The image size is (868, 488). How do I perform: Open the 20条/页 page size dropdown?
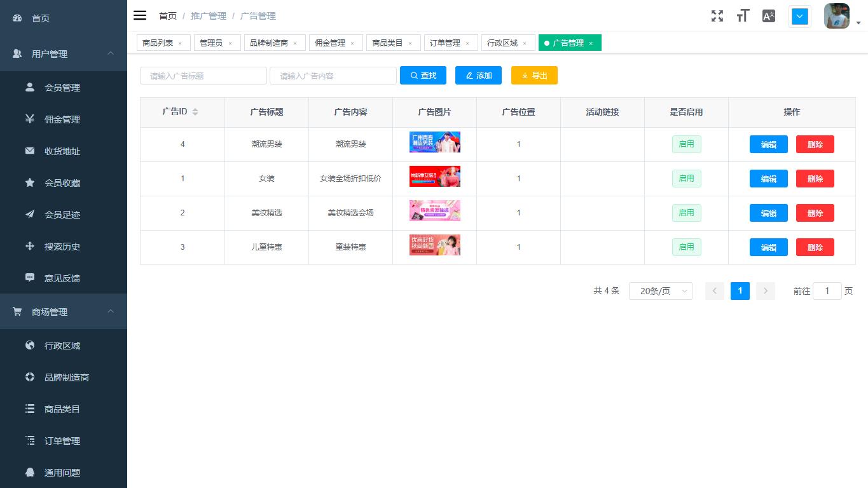point(660,290)
